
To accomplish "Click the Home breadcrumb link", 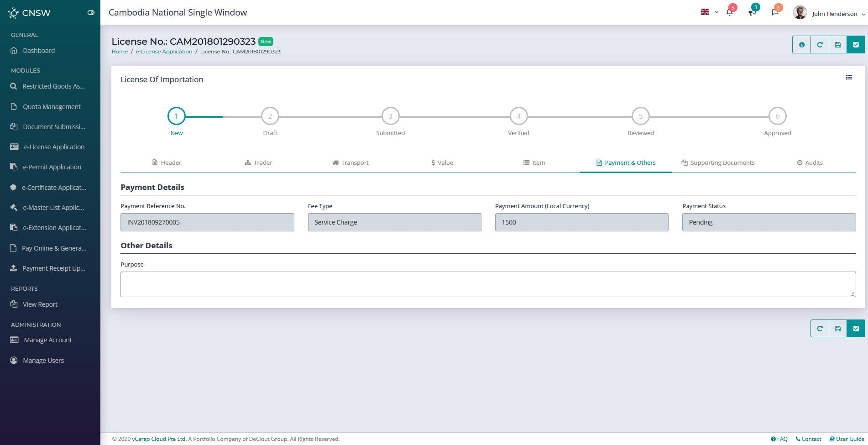I will point(120,52).
